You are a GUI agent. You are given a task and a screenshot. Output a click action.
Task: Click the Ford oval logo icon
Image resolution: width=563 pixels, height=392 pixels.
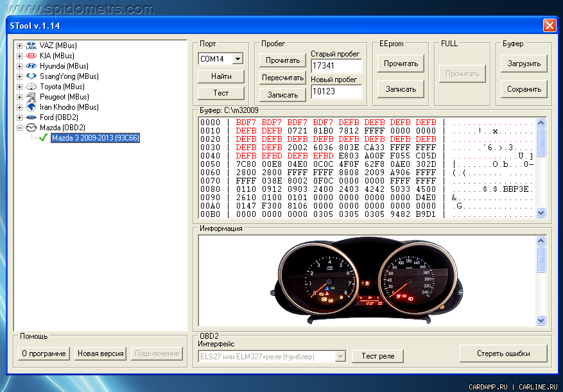[31, 117]
